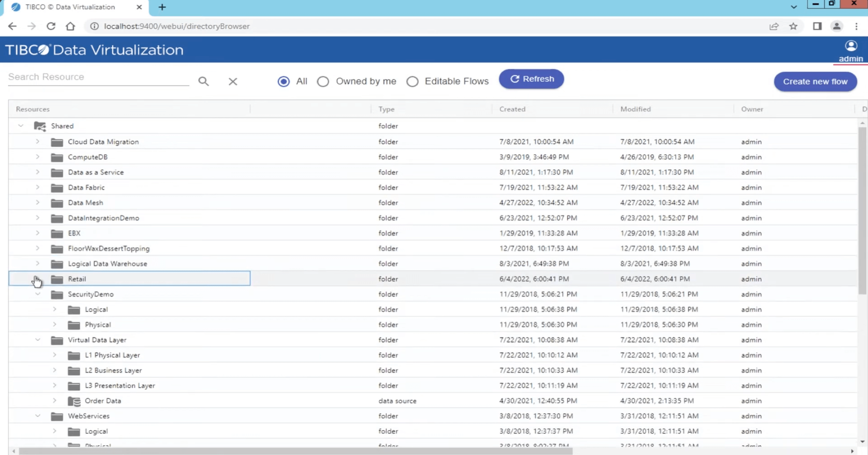Click the browser address bar URL
The image size is (868, 455).
tap(177, 26)
